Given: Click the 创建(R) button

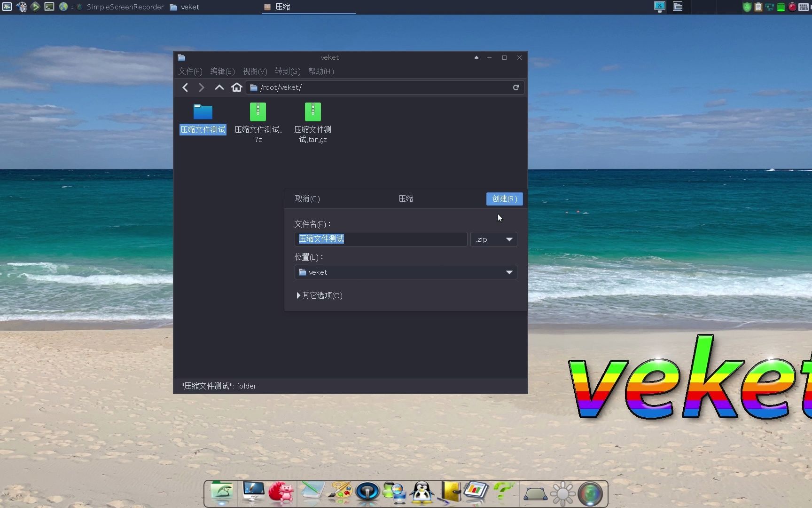Looking at the screenshot, I should click(505, 198).
